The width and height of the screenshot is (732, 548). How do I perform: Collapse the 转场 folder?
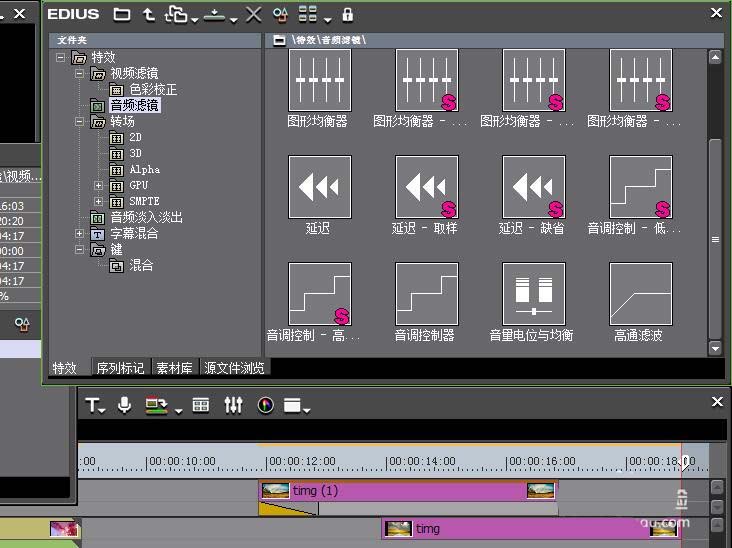coord(79,121)
